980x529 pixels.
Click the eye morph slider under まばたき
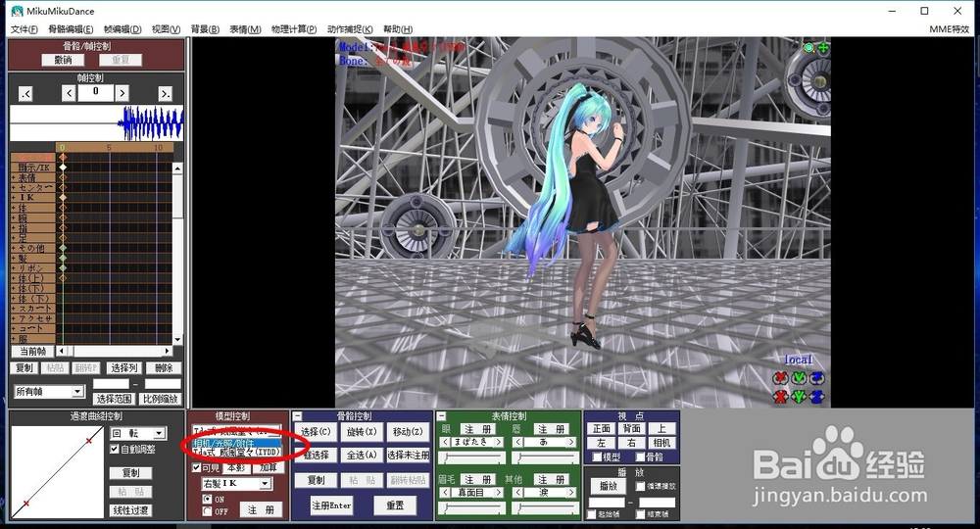pos(472,457)
